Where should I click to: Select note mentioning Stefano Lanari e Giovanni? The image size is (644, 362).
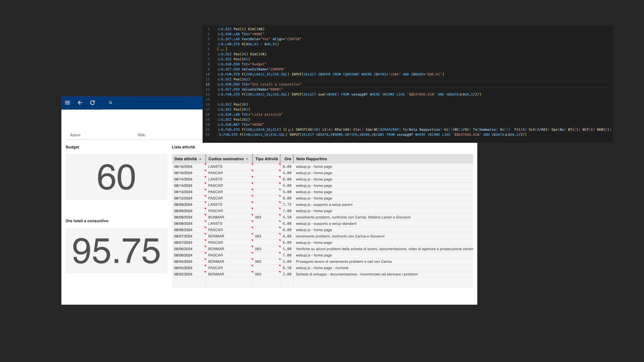point(353,218)
